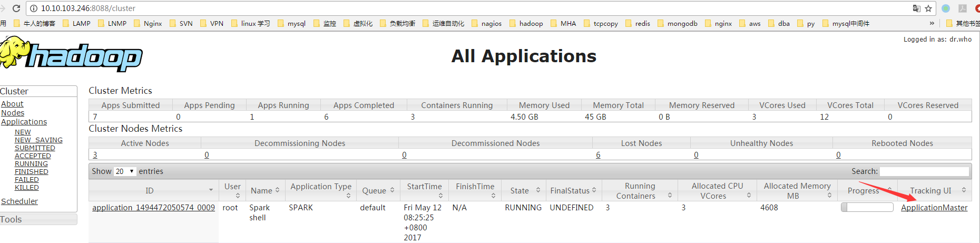Image resolution: width=980 pixels, height=243 pixels.
Task: Expand the Cluster sidebar section
Action: 38,91
